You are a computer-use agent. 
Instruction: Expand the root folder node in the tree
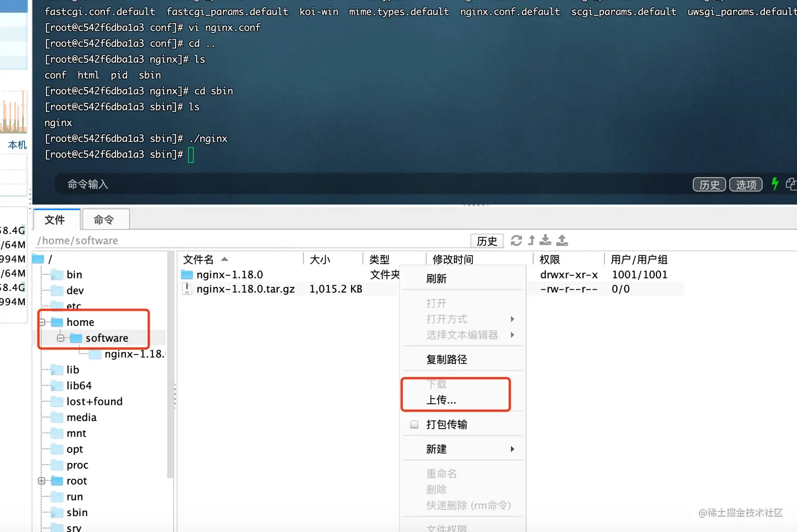[x=42, y=481]
